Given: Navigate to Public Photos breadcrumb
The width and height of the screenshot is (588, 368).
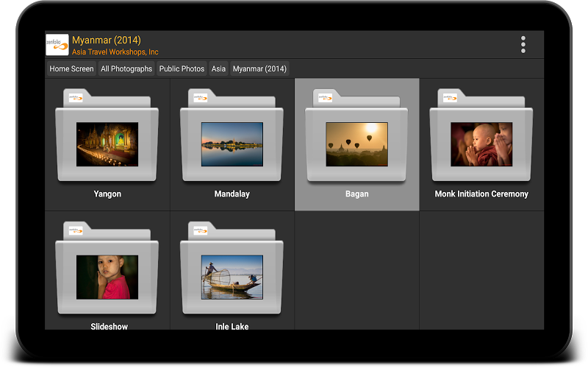Looking at the screenshot, I should pos(182,68).
